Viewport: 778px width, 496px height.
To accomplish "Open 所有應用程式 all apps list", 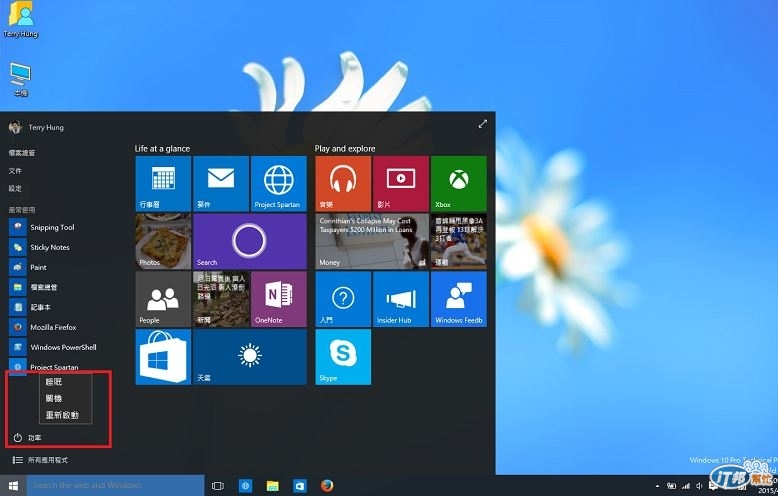I will point(40,460).
